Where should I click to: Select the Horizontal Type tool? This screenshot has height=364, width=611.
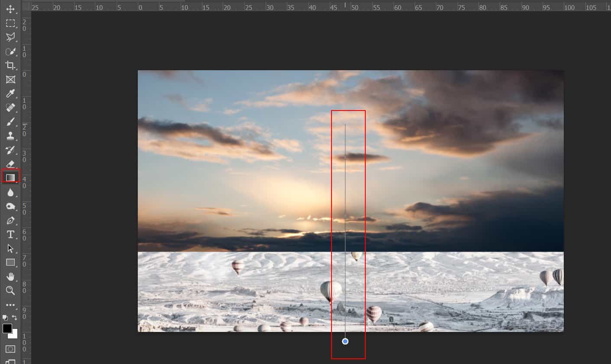(10, 234)
